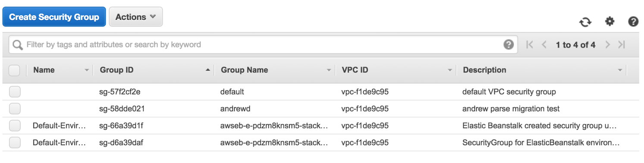644x163 pixels.
Task: Click the filter search help icon
Action: pos(509,44)
